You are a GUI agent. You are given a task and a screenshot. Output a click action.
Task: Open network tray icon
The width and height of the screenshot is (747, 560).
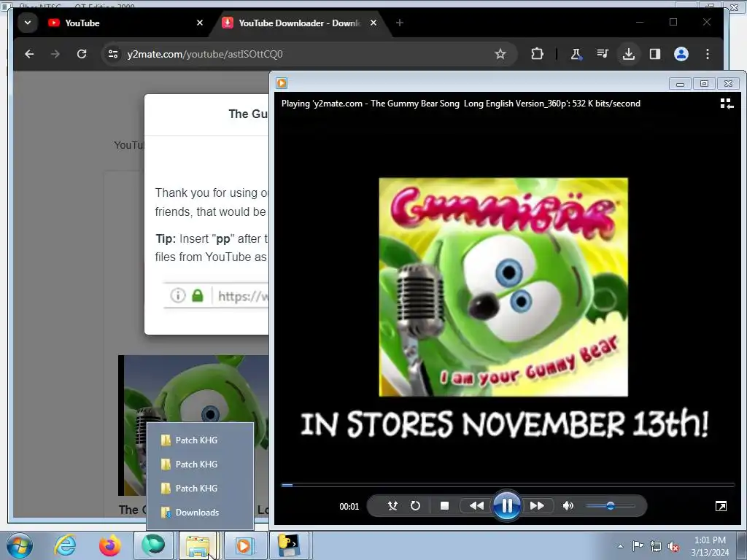click(656, 546)
